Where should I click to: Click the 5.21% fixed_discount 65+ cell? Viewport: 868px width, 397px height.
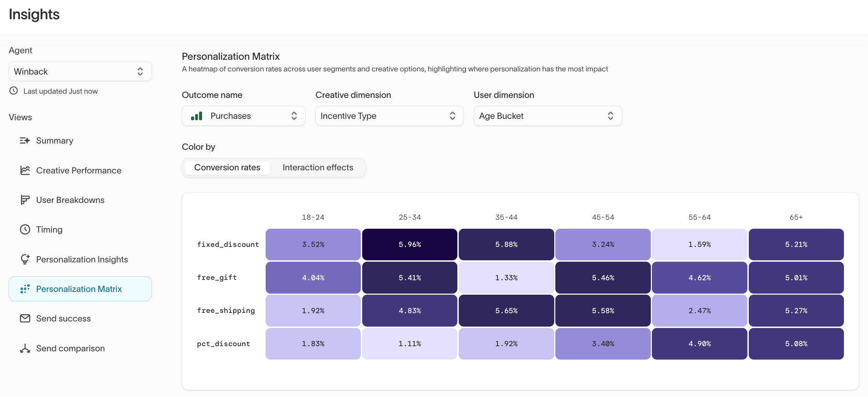796,245
